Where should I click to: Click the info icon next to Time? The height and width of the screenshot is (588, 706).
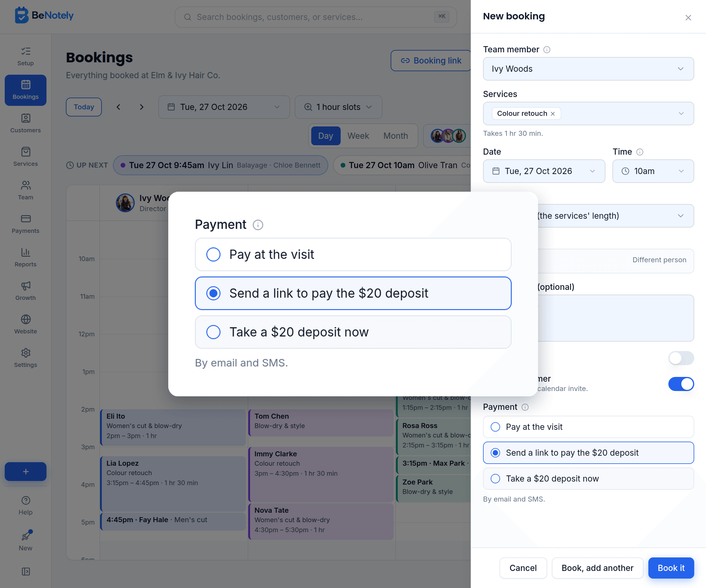[x=640, y=152]
